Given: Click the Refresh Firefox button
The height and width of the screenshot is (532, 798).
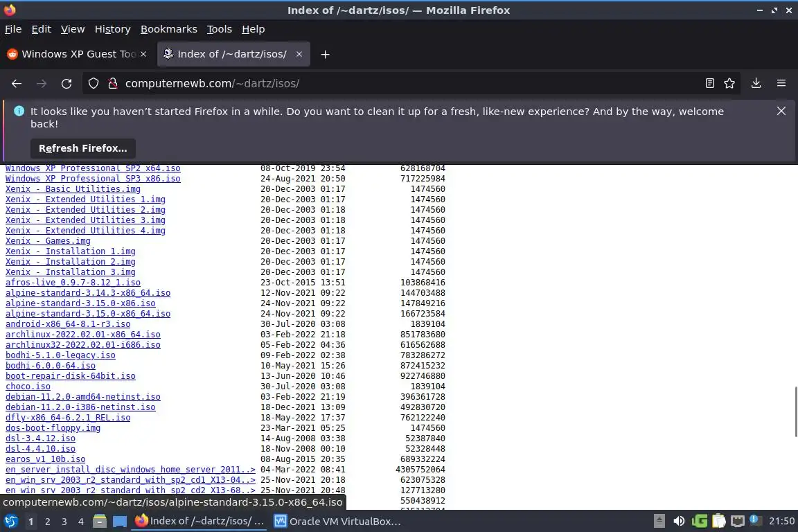Looking at the screenshot, I should tap(83, 148).
